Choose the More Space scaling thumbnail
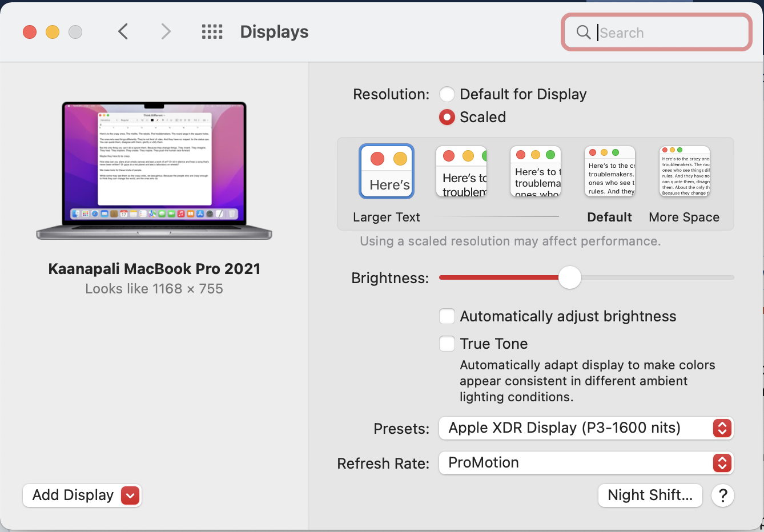The image size is (764, 532). tap(685, 171)
